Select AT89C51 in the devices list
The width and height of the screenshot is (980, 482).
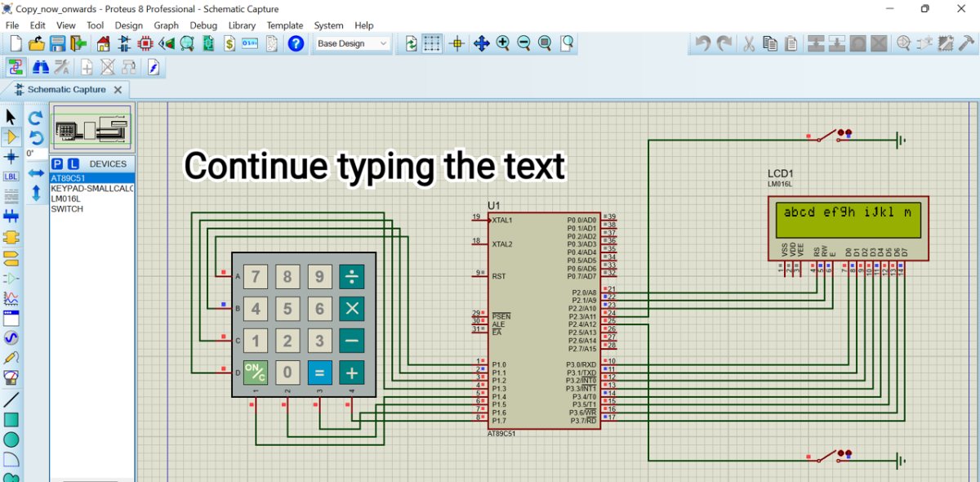(91, 177)
